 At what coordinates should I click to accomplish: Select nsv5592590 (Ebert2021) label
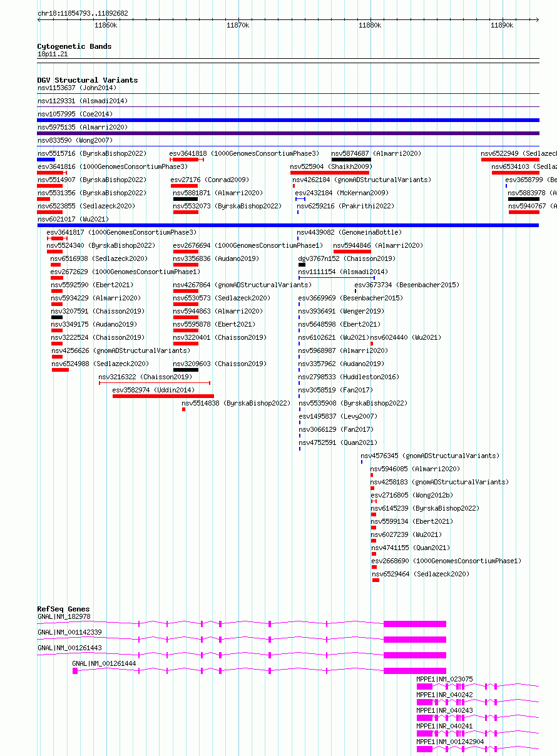coord(92,285)
